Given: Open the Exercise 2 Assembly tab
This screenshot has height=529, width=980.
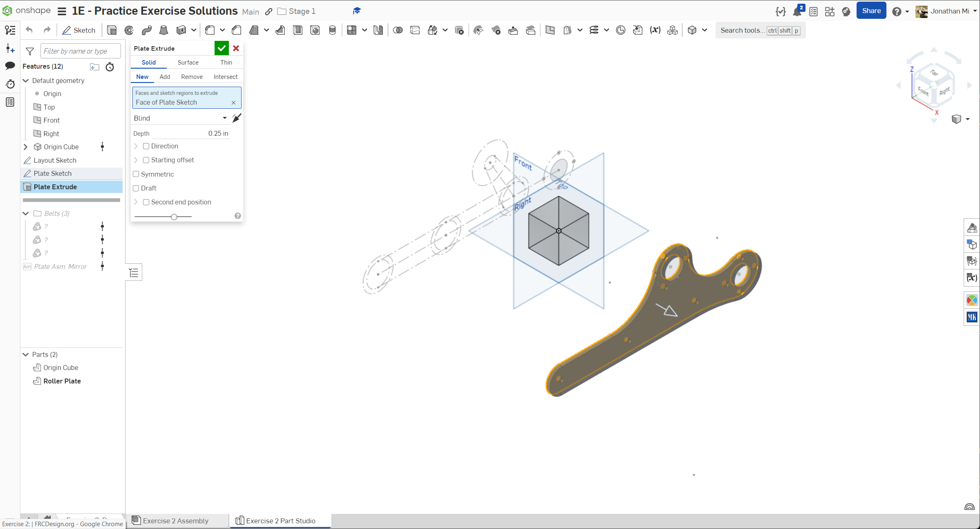Looking at the screenshot, I should pyautogui.click(x=176, y=521).
